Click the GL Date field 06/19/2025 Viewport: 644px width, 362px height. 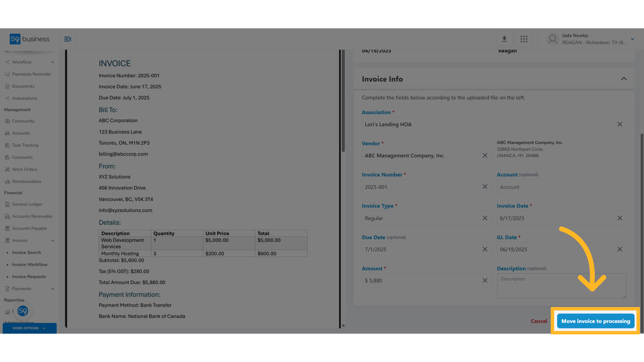(561, 249)
